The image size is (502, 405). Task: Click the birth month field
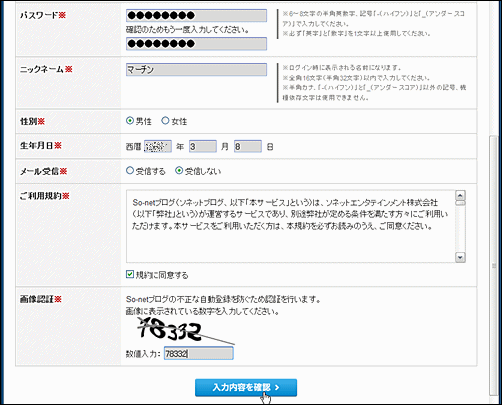coord(203,146)
